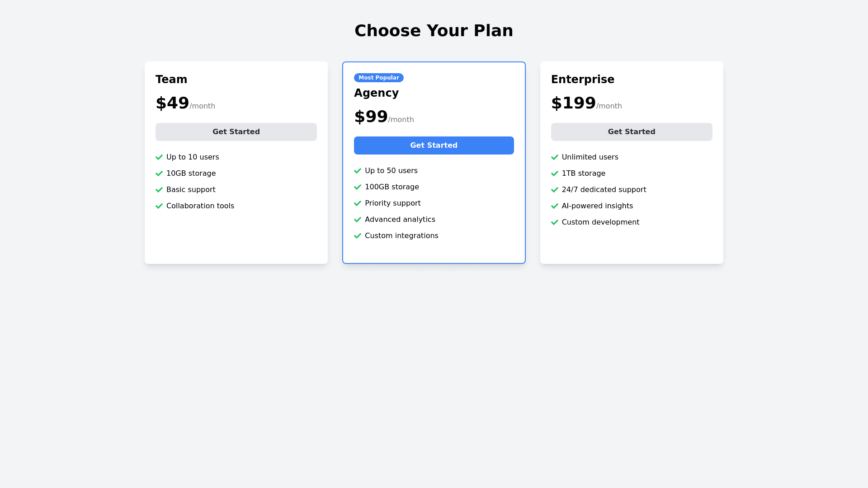Click the Enterprise plan Get Started button
The width and height of the screenshot is (868, 488).
tap(631, 132)
